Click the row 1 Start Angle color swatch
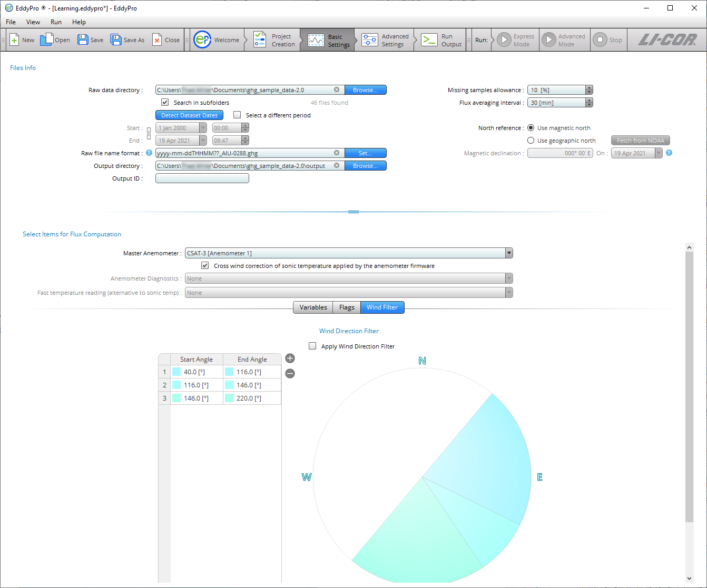Screen dimensions: 707x588 tap(176, 372)
